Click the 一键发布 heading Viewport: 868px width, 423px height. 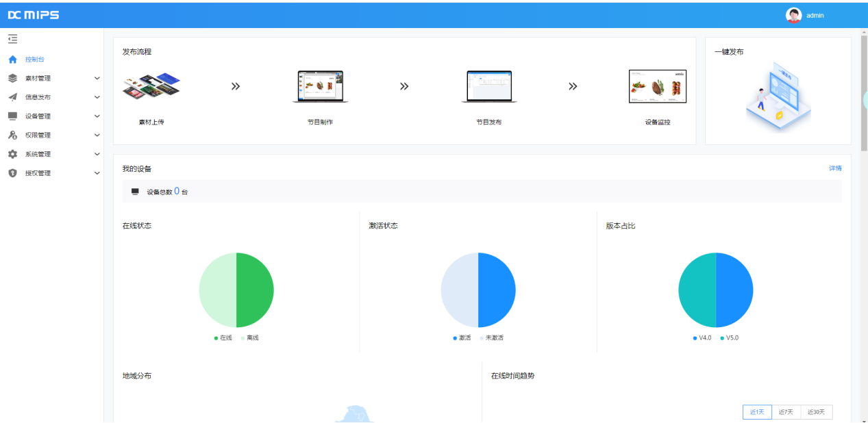(729, 52)
